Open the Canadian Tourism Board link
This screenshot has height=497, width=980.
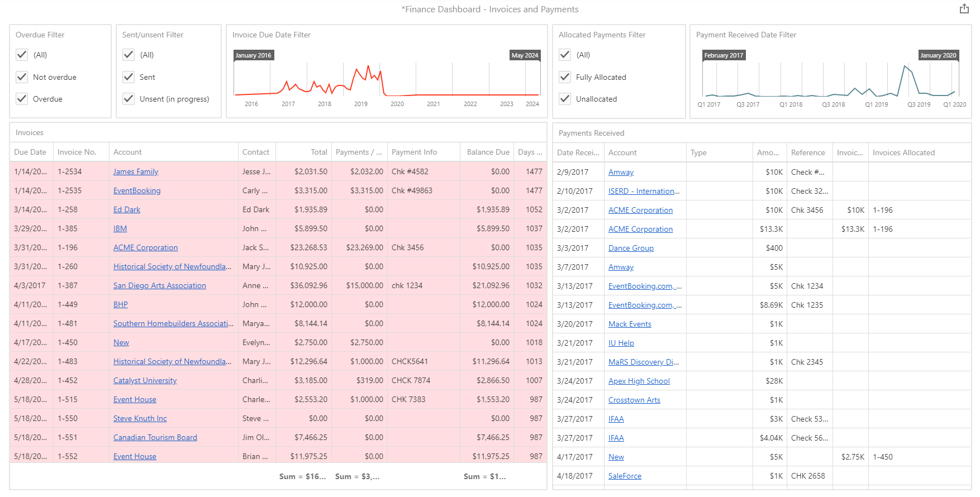155,437
